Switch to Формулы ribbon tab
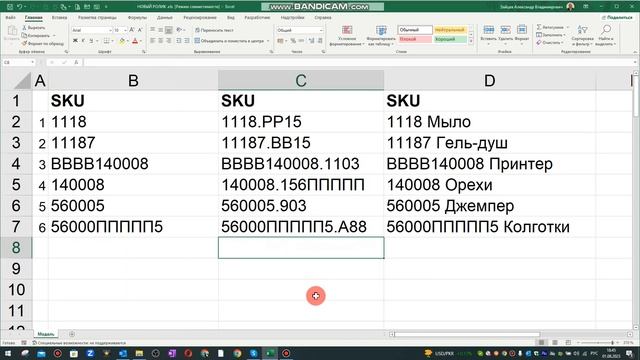 137,18
